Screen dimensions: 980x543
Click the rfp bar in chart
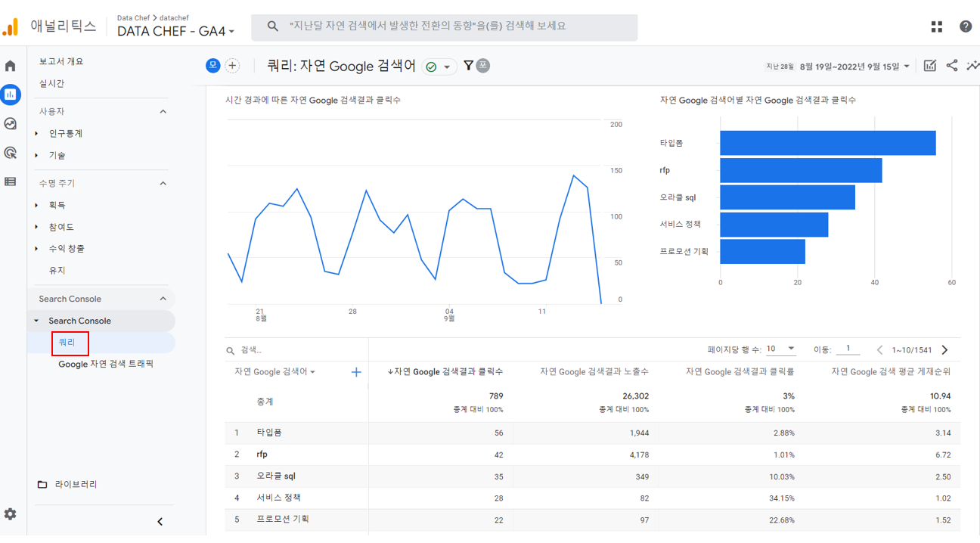coord(801,170)
